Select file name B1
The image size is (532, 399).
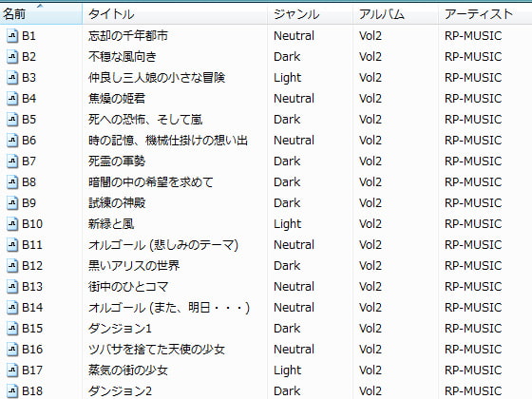tap(28, 36)
